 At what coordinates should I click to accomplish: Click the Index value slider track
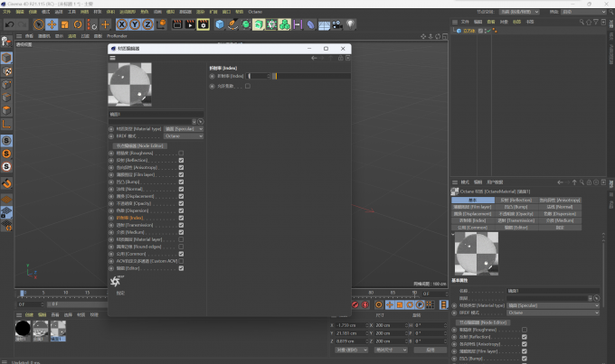tap(312, 76)
